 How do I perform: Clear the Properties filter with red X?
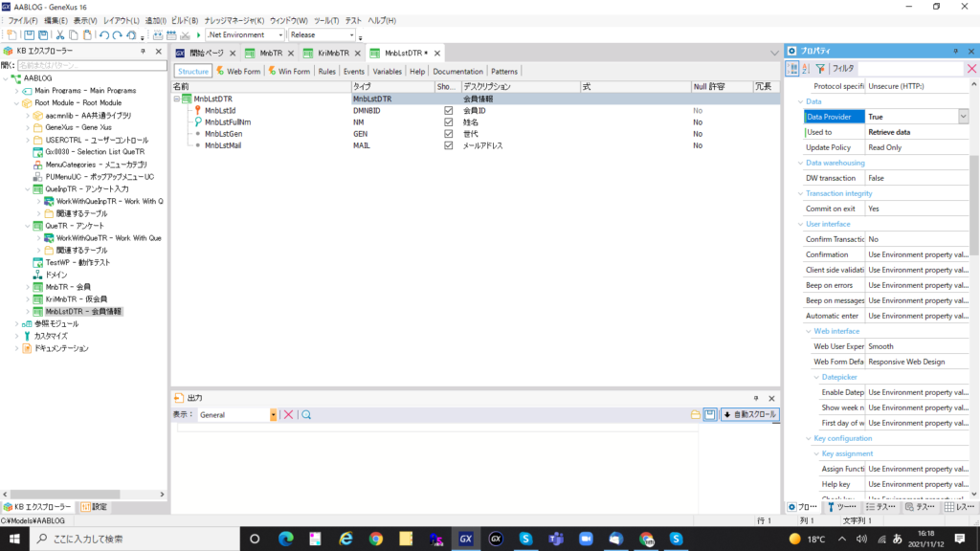(972, 69)
